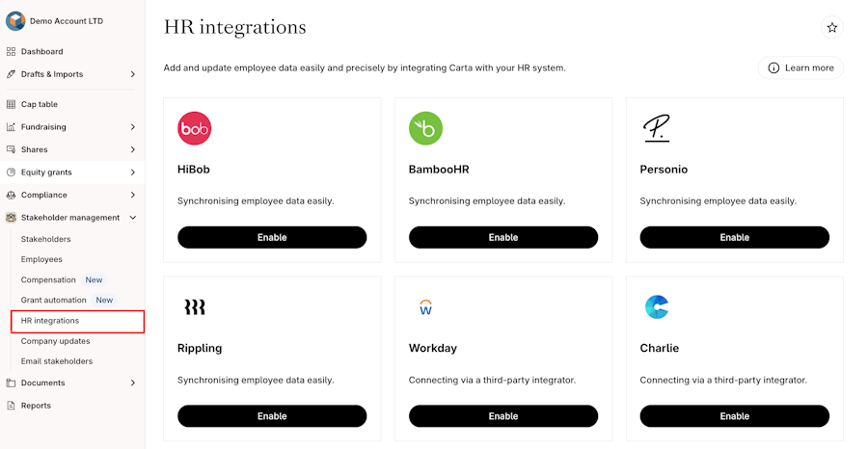
Task: Open Grant automation page
Action: click(53, 300)
